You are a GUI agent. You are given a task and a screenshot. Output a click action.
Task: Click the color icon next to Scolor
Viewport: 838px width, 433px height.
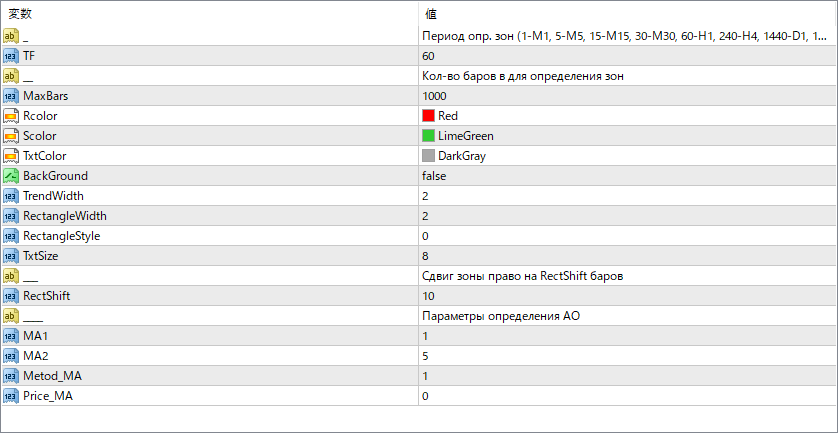(x=11, y=136)
